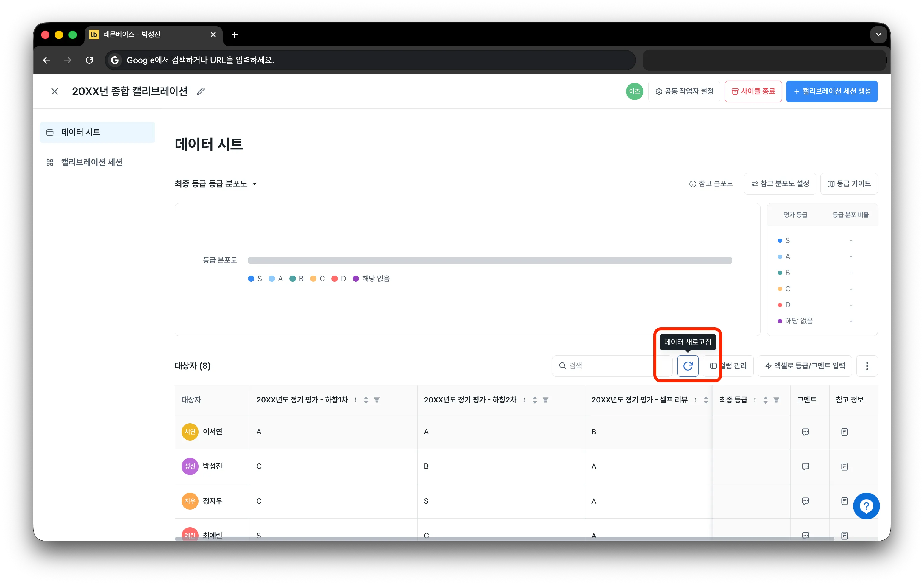Click the 이서연 name cell
This screenshot has width=924, height=585.
212,432
